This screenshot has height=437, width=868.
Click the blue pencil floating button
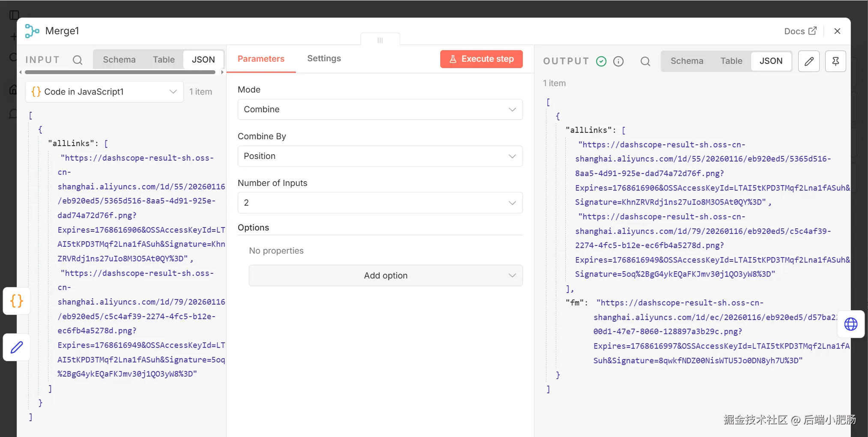17,347
